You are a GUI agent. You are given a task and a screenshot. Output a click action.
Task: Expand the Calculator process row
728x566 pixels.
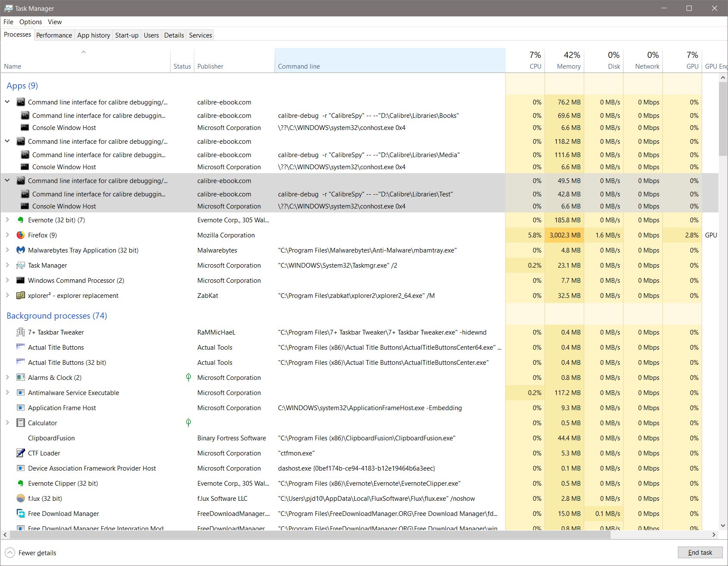(x=7, y=423)
